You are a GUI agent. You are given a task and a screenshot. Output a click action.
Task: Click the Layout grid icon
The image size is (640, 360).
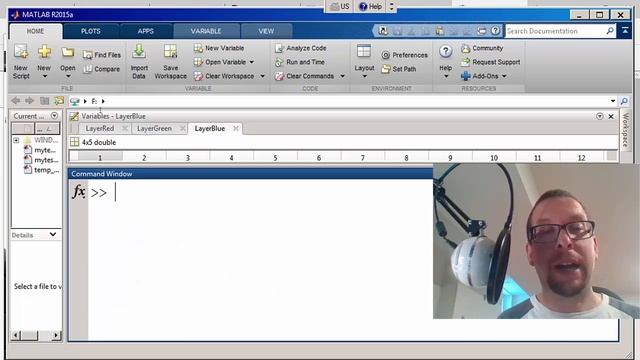(x=364, y=52)
